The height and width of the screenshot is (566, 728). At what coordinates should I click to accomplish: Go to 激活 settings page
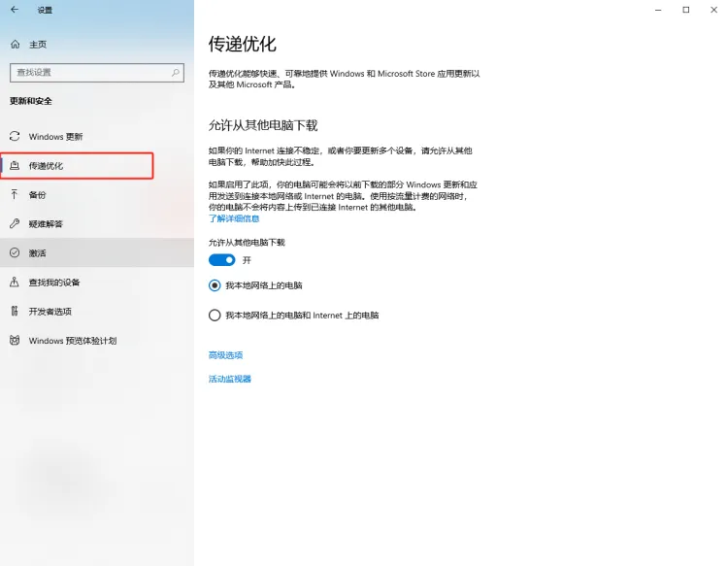97,252
